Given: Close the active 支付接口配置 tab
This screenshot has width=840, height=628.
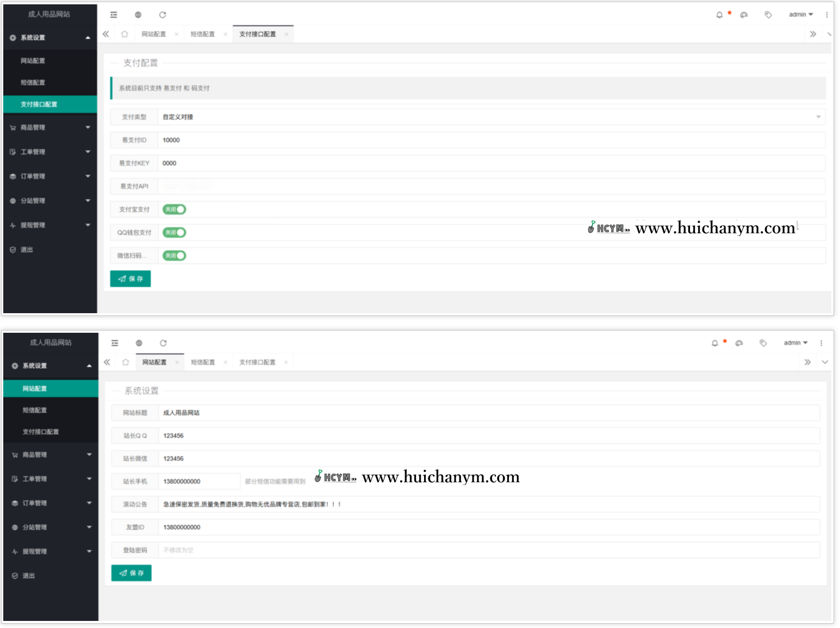Looking at the screenshot, I should point(287,34).
